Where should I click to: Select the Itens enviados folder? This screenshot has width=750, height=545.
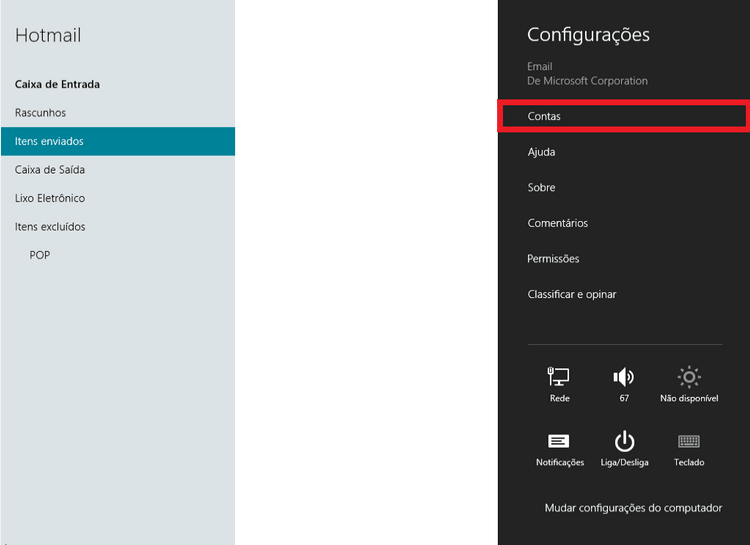[49, 142]
